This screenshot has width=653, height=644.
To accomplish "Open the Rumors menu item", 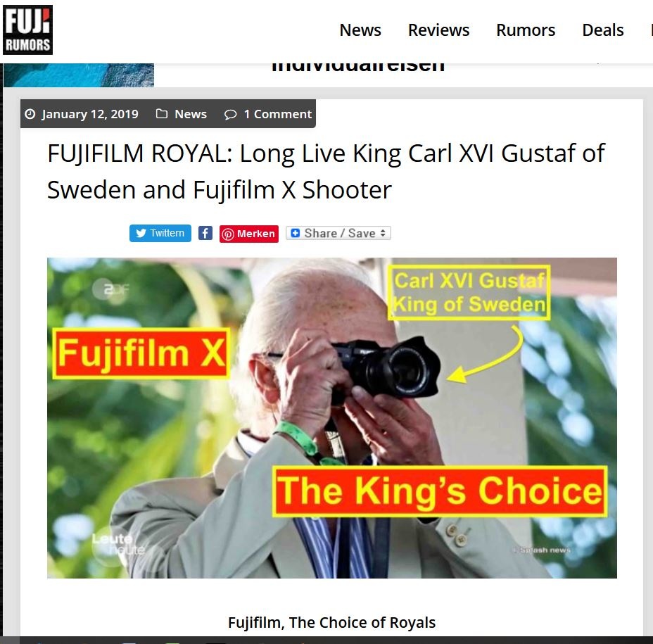I will [x=526, y=30].
